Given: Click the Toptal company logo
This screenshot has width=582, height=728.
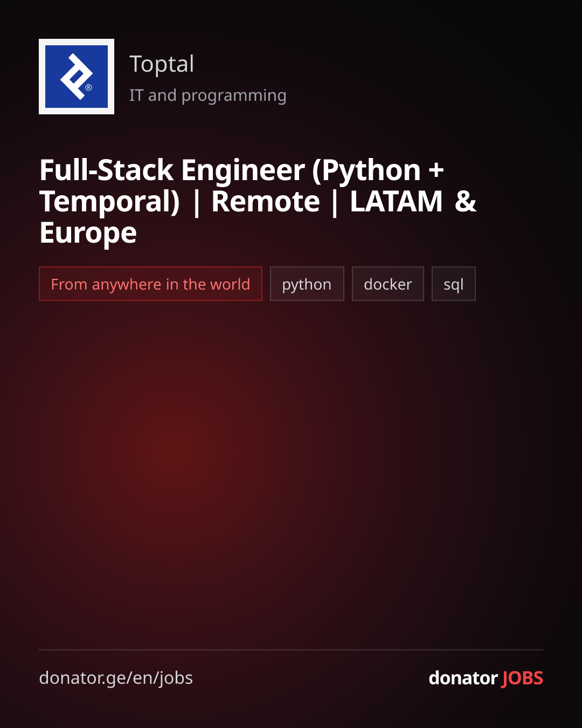Looking at the screenshot, I should coord(77,77).
